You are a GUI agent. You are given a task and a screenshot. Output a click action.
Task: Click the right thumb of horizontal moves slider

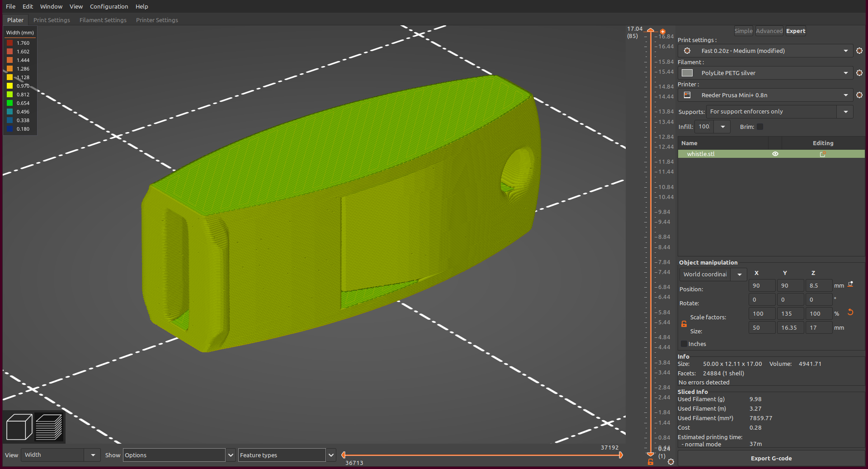tap(621, 455)
